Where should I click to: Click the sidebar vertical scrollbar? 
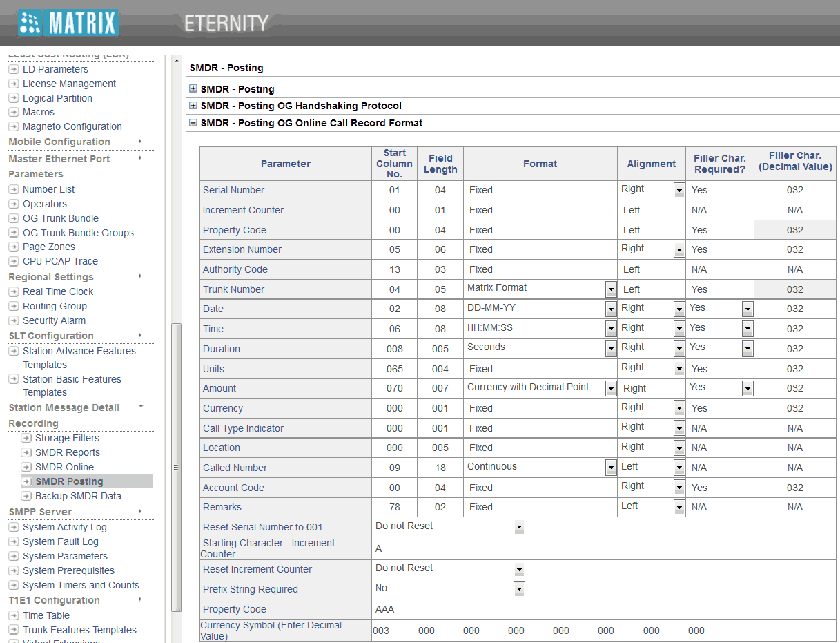click(176, 466)
